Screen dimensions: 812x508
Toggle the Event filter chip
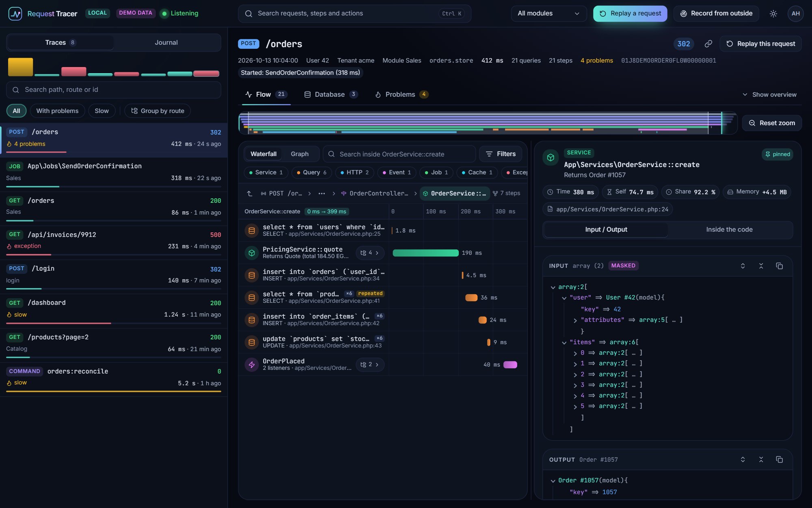[x=397, y=172]
